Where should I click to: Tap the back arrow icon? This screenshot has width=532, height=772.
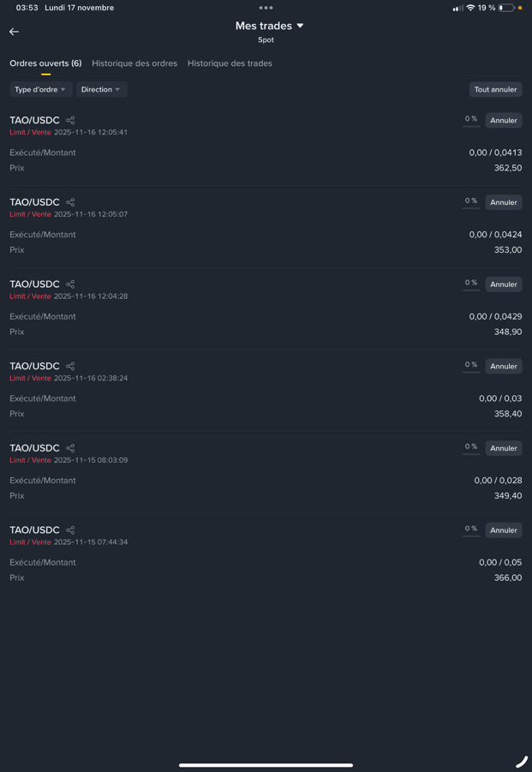point(15,32)
